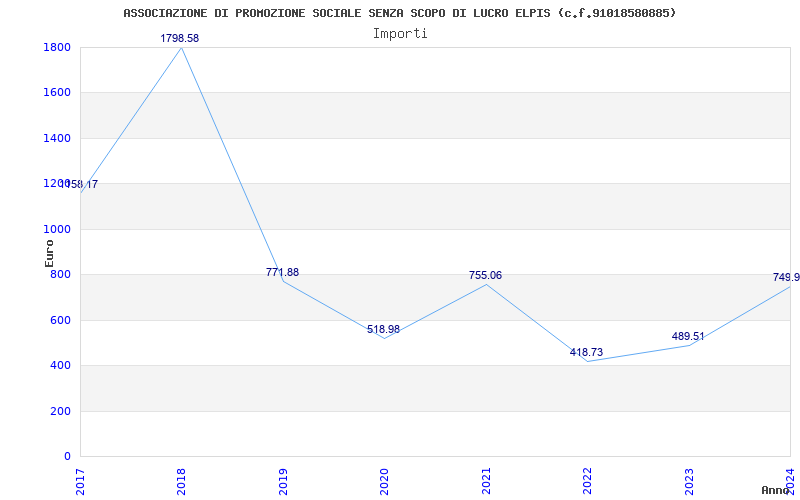Click the 518.98 data label for 2020
800x500 pixels.
[383, 329]
